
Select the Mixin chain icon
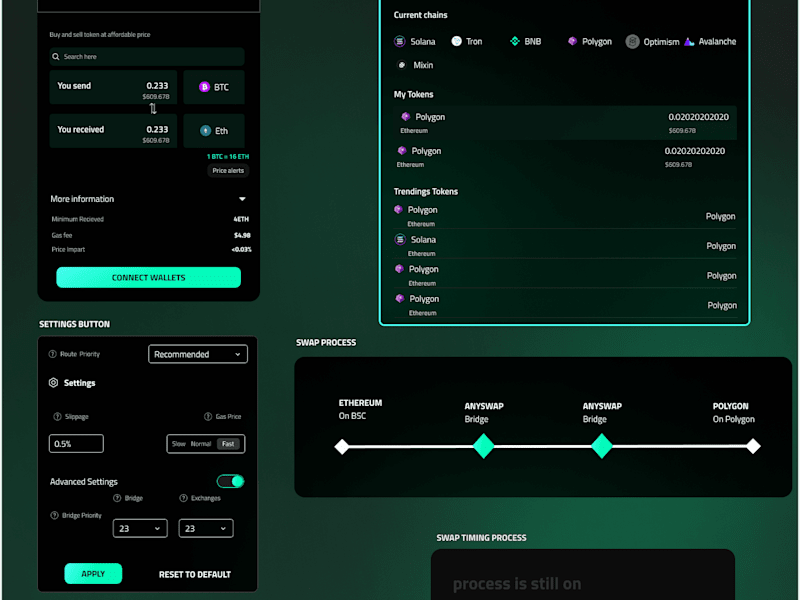402,65
